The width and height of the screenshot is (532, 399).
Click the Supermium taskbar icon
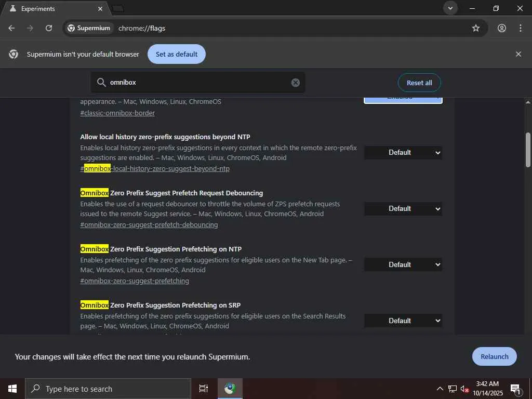tap(230, 389)
